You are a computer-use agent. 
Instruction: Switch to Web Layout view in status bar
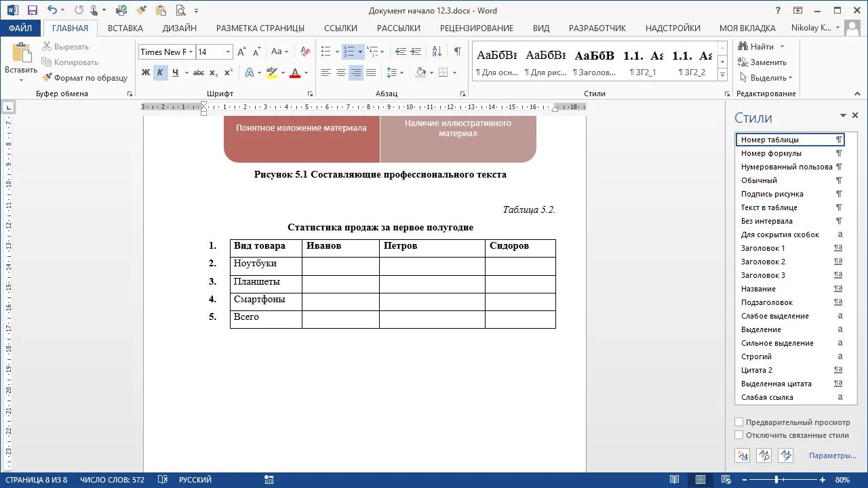point(726,480)
